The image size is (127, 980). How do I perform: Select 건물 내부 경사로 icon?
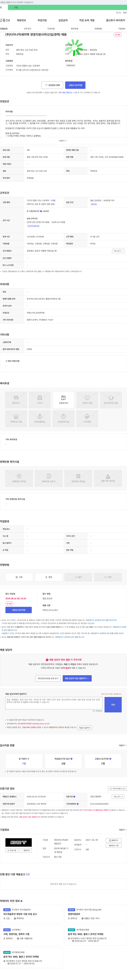tap(108, 478)
